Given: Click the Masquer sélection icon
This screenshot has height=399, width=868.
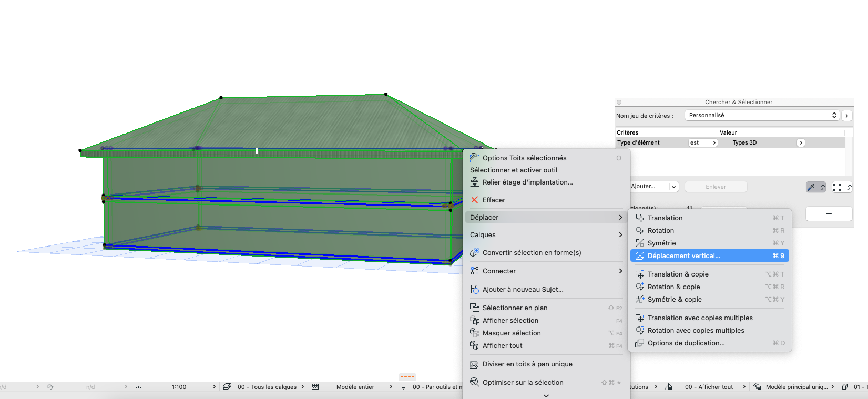Looking at the screenshot, I should [475, 333].
